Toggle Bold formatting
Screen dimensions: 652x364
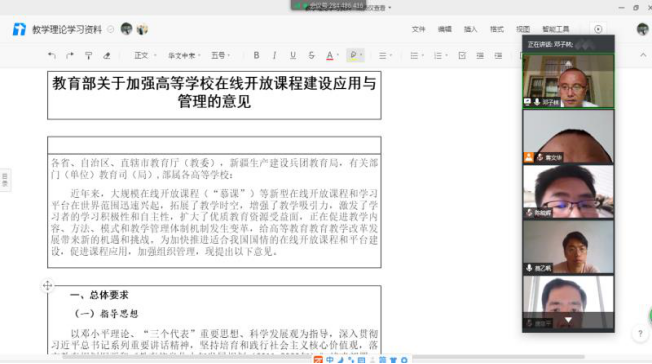[256, 55]
